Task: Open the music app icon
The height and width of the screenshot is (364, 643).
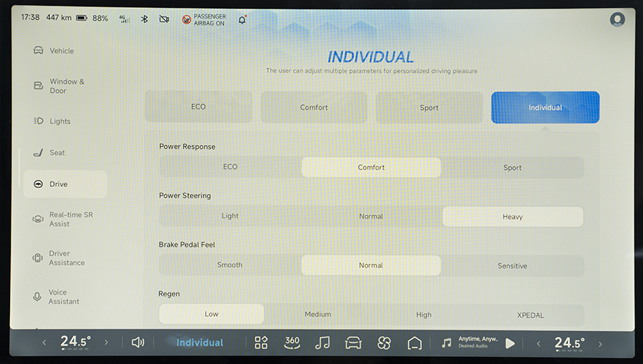Action: tap(323, 343)
